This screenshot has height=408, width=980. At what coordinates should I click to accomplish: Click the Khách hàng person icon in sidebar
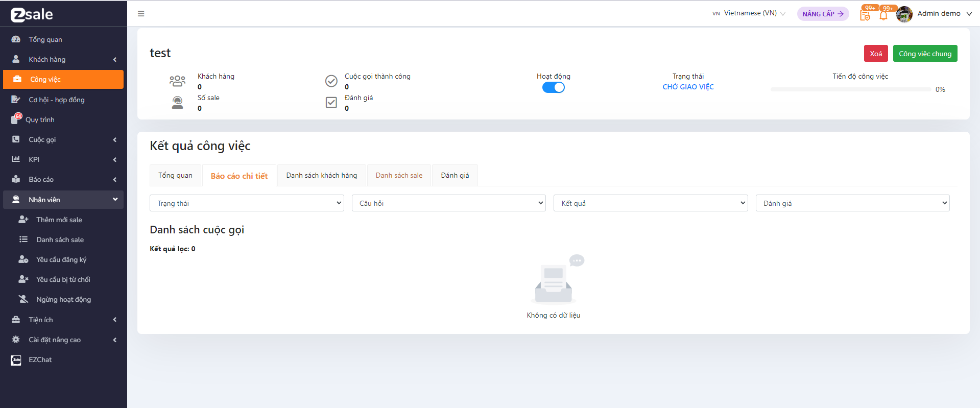[x=16, y=59]
